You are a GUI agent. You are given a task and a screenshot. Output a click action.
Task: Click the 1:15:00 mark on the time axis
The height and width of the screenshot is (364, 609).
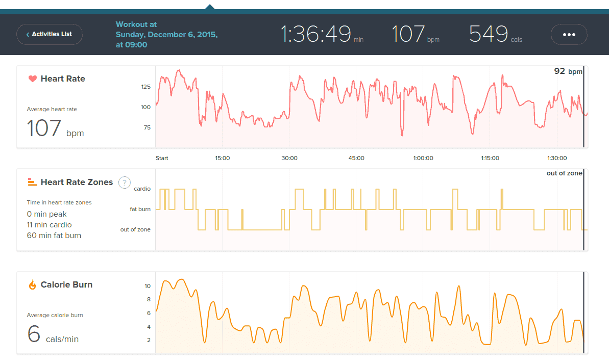point(490,158)
